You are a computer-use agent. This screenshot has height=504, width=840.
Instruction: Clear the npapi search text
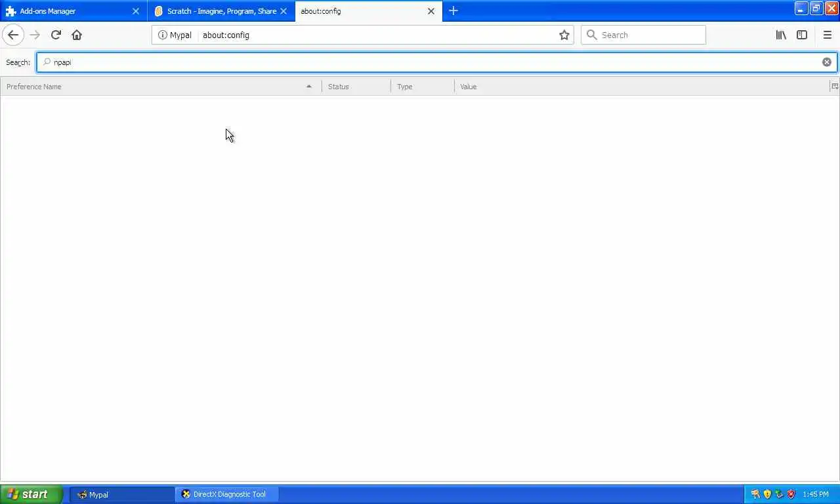click(x=827, y=62)
